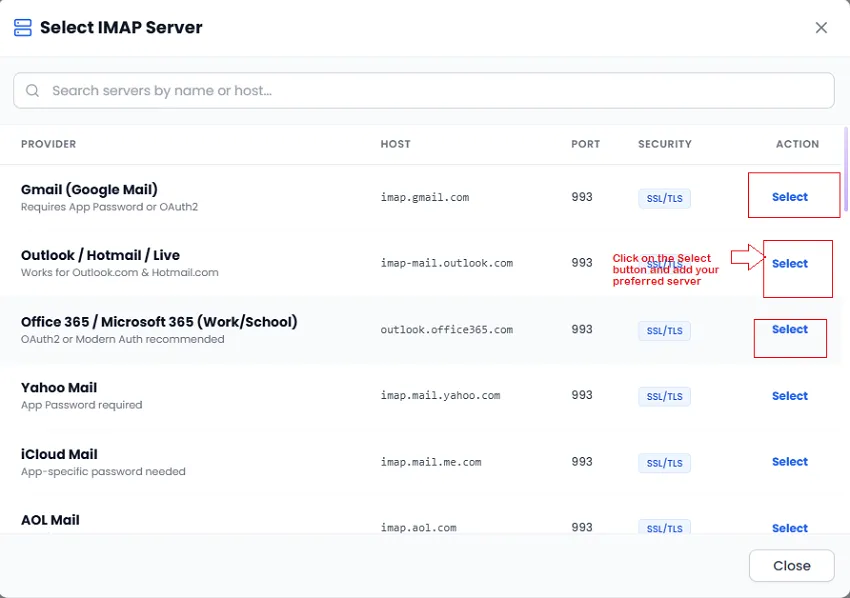
Task: Click the Close button
Action: click(791, 565)
